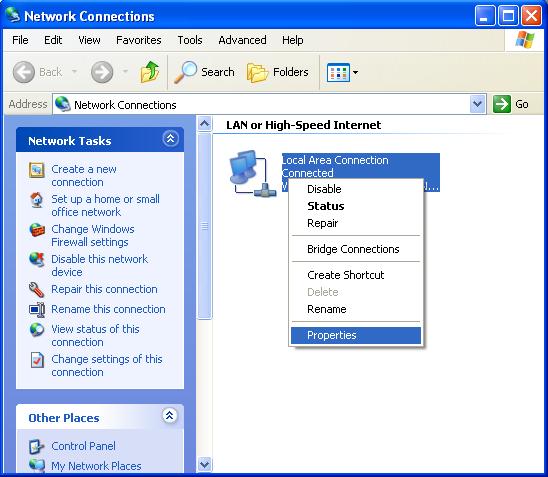Viewport: 548px width, 477px height.
Task: Click the Repair this connection wrench icon
Action: 36,290
